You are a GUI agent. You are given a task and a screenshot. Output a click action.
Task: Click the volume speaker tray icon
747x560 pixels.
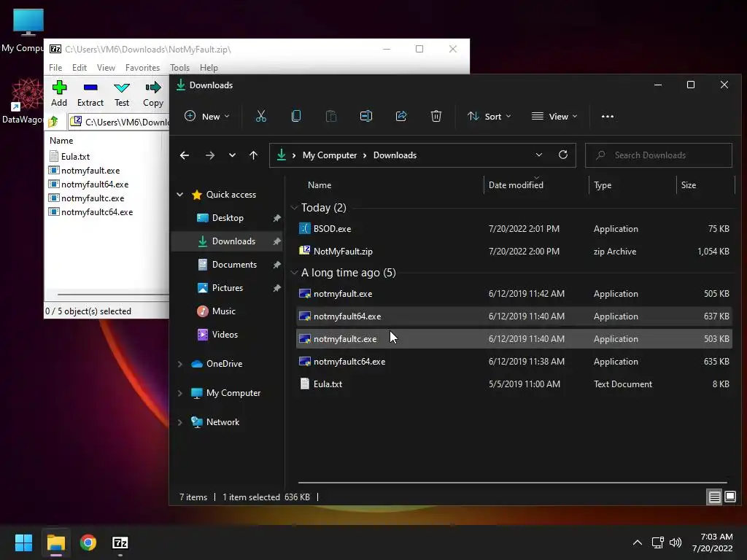coord(676,542)
